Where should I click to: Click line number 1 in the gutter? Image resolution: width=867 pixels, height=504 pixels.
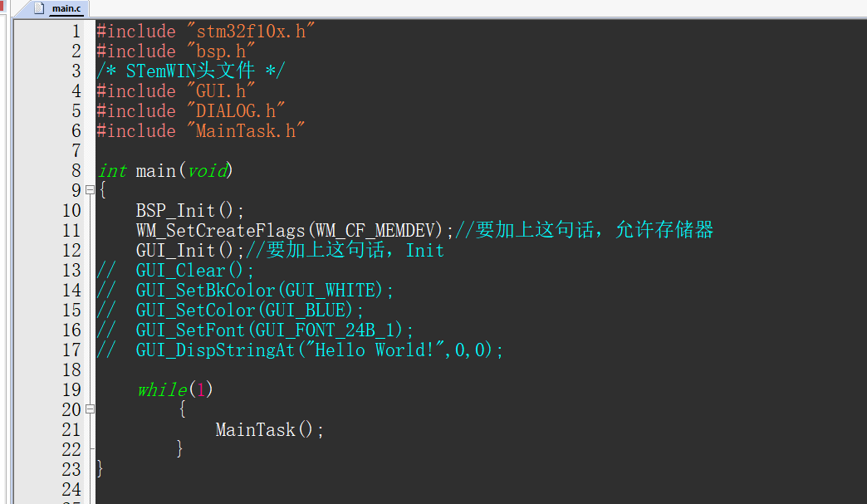pos(76,31)
